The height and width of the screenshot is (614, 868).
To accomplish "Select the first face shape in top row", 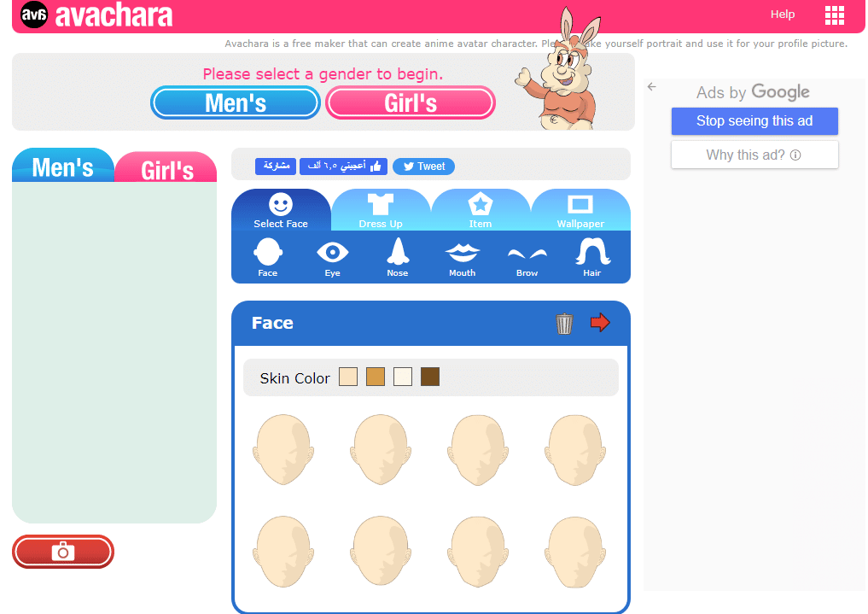I will [283, 449].
